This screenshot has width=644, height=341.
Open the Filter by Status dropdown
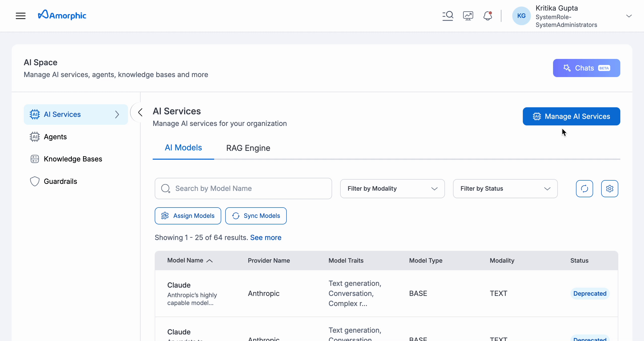pos(505,188)
